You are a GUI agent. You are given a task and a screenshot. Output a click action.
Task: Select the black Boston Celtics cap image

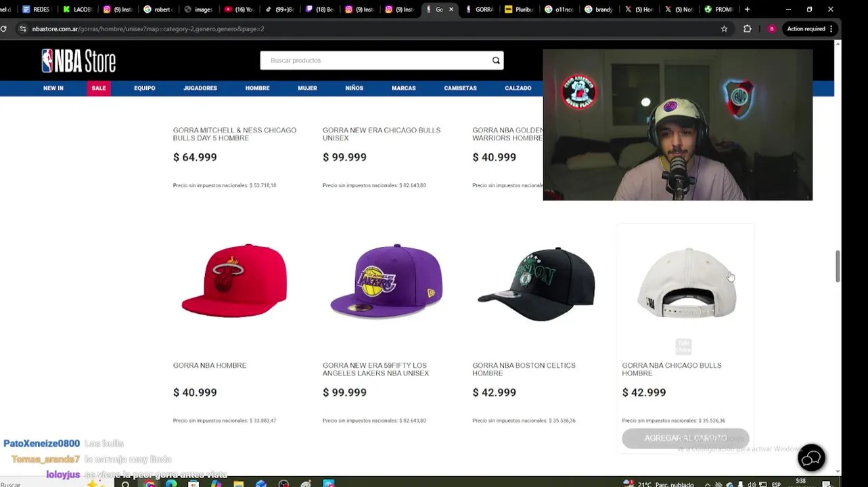tap(536, 283)
